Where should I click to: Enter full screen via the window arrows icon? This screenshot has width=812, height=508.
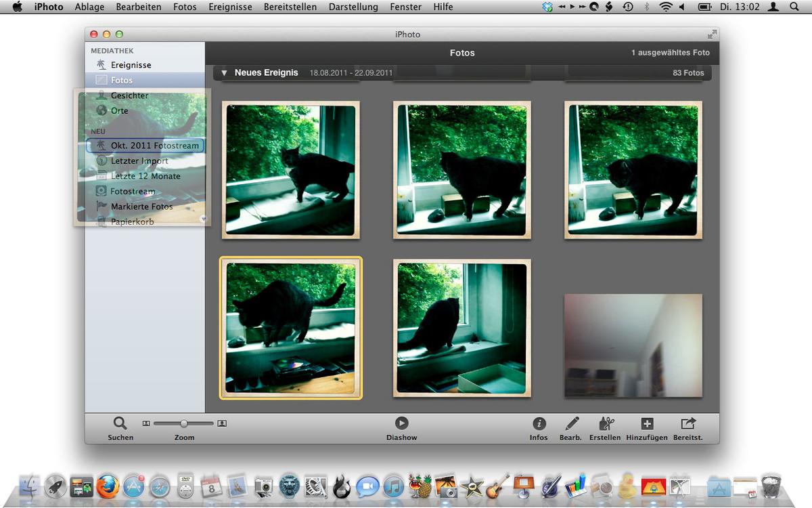click(x=712, y=35)
